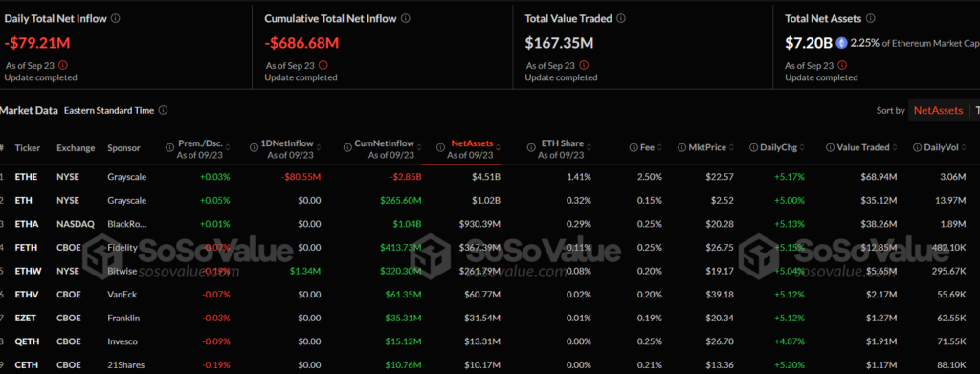This screenshot has height=374, width=980.
Task: Open the ETHA ticker row
Action: click(26, 224)
